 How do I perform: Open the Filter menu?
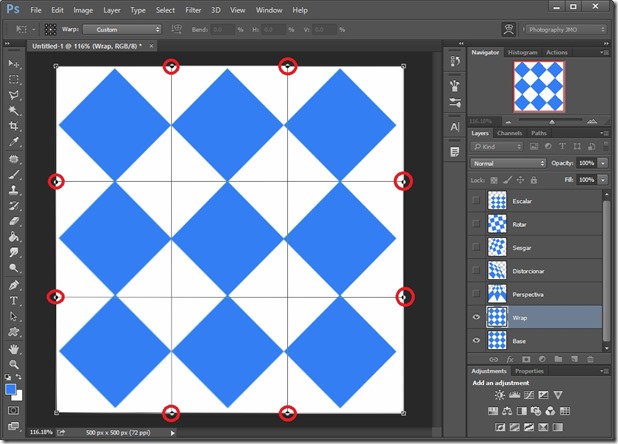point(193,10)
